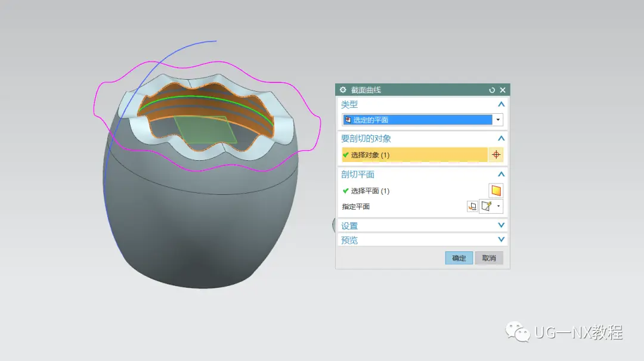
Task: Collapse the 类型 section
Action: coord(501,104)
